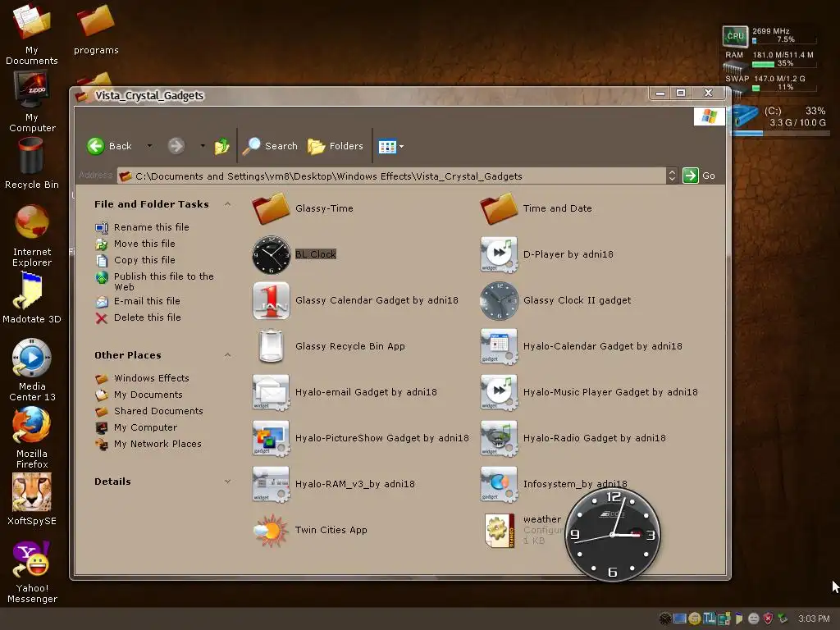Viewport: 840px width, 630px height.
Task: Select Hyalo-PictureShow Gadget icon
Action: 271,438
